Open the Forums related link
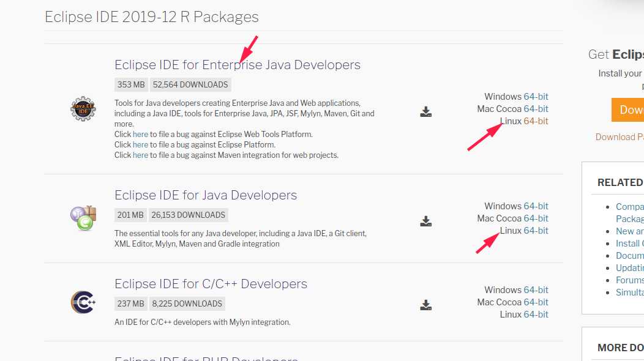 tap(630, 280)
